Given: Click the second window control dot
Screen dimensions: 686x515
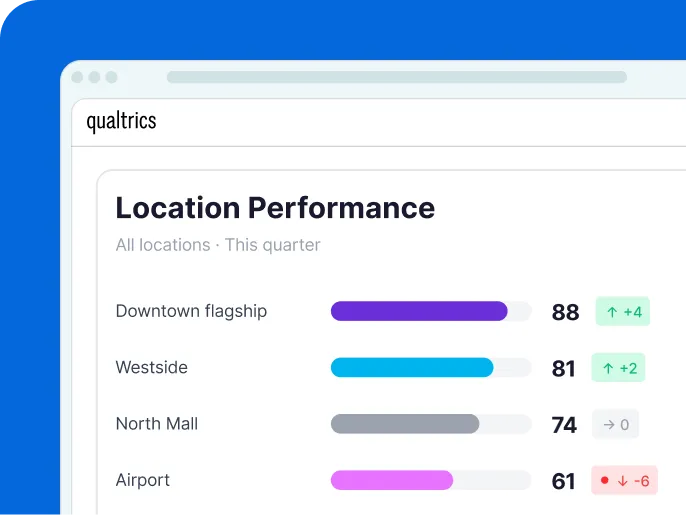Looking at the screenshot, I should point(94,77).
